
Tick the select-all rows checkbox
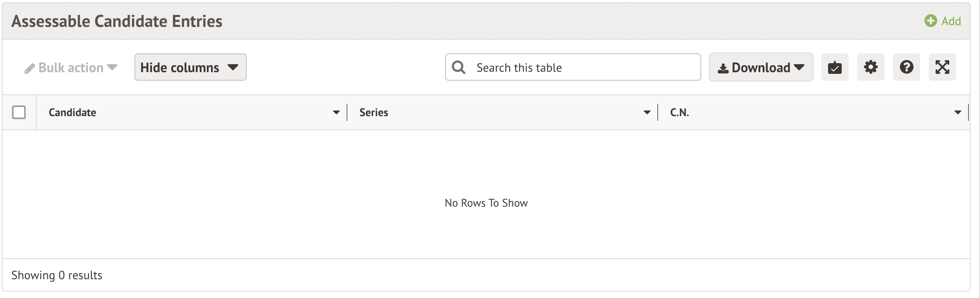point(19,112)
